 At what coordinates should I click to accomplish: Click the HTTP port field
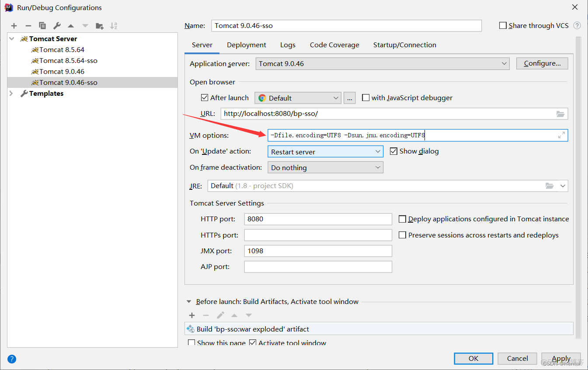click(x=318, y=219)
